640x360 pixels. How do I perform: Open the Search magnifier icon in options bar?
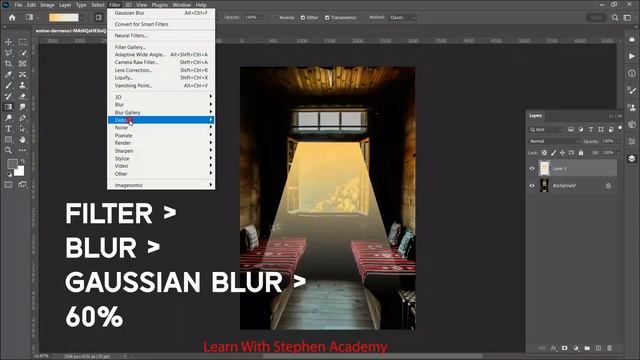click(615, 18)
